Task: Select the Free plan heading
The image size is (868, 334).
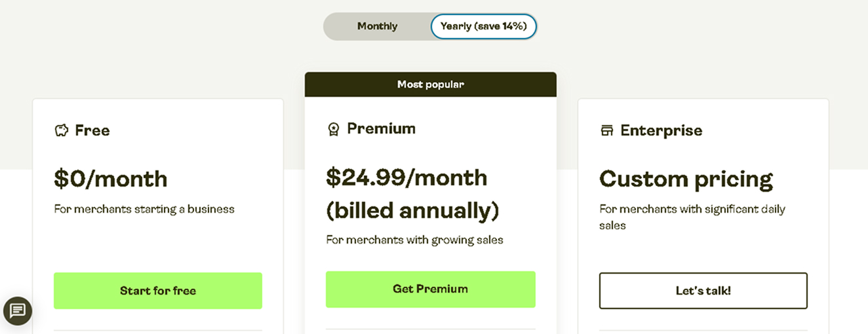Action: (92, 130)
